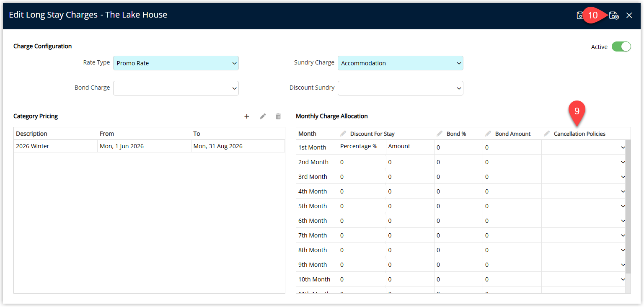Select the 10th Month row label
644x307 pixels.
314,279
